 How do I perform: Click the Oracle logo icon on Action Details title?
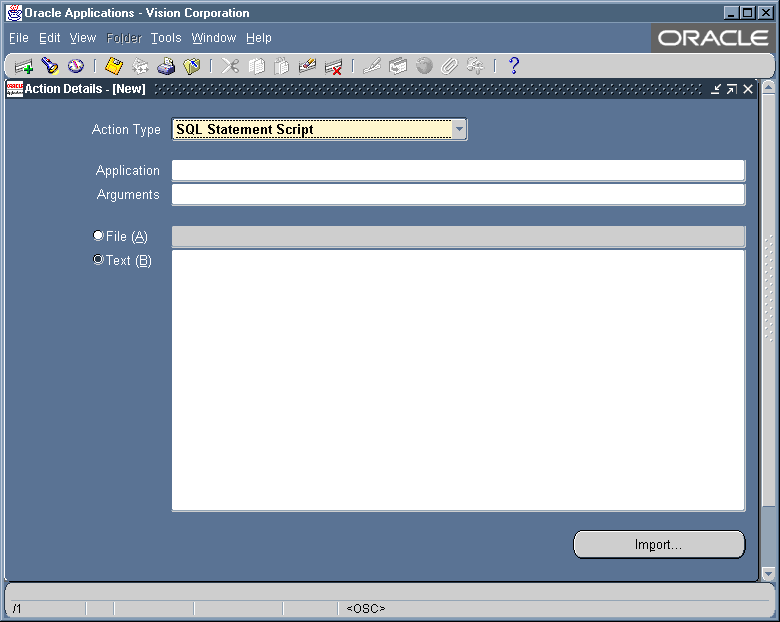(x=14, y=89)
